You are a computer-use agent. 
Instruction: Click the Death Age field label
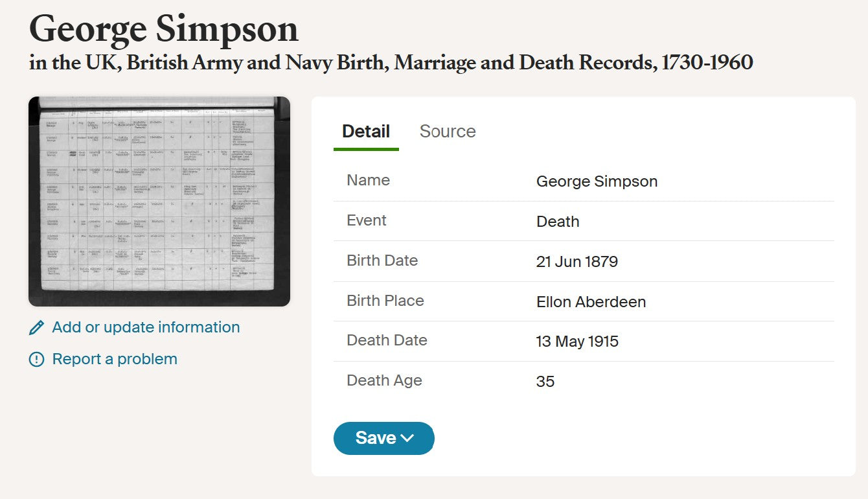(x=384, y=380)
